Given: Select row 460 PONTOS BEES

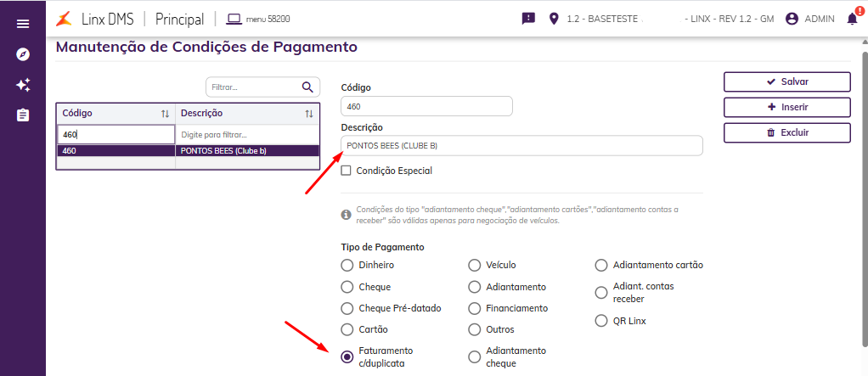Looking at the screenshot, I should pos(188,151).
